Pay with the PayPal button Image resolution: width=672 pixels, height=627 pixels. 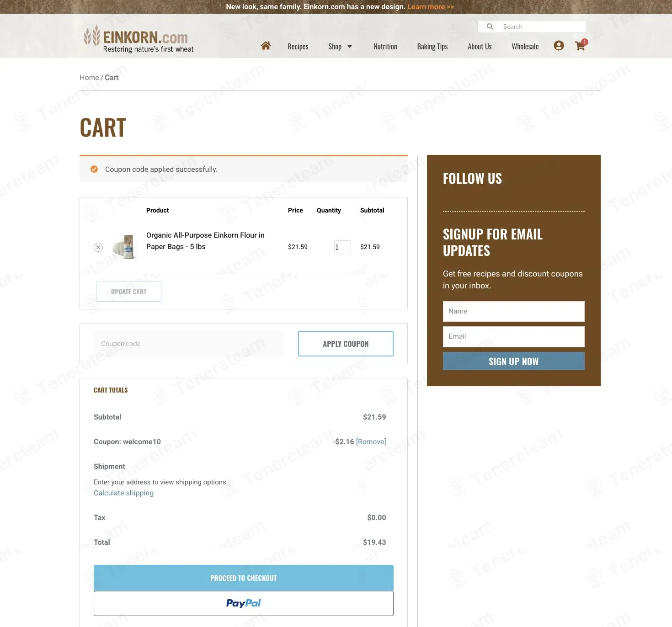point(244,603)
